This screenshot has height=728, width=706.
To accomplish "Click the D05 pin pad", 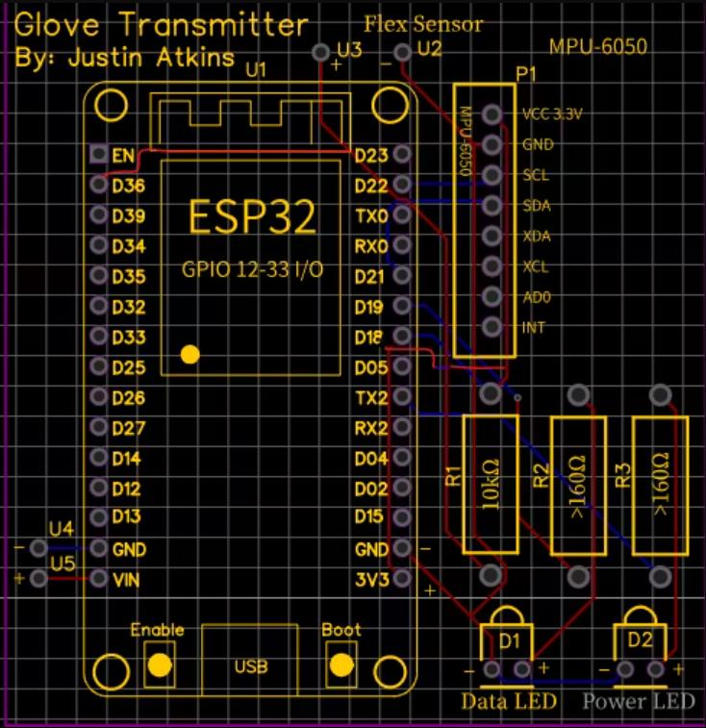I will pyautogui.click(x=402, y=366).
